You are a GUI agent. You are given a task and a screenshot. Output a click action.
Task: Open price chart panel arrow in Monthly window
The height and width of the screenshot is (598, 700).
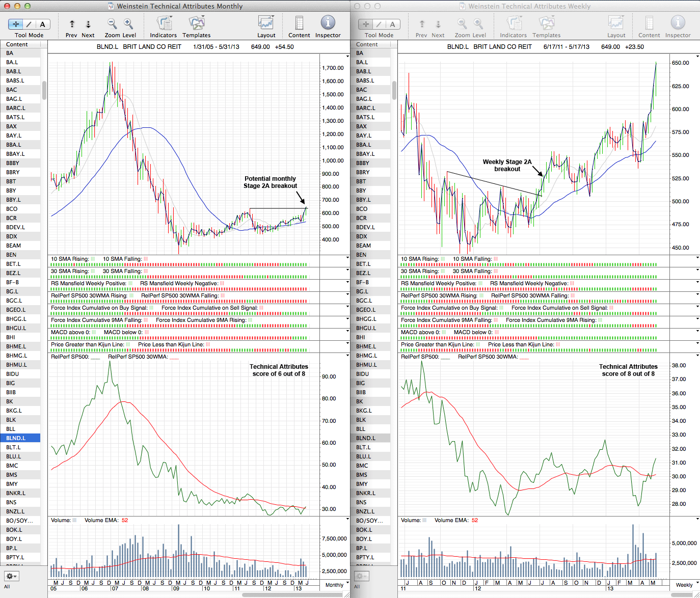pos(347,56)
